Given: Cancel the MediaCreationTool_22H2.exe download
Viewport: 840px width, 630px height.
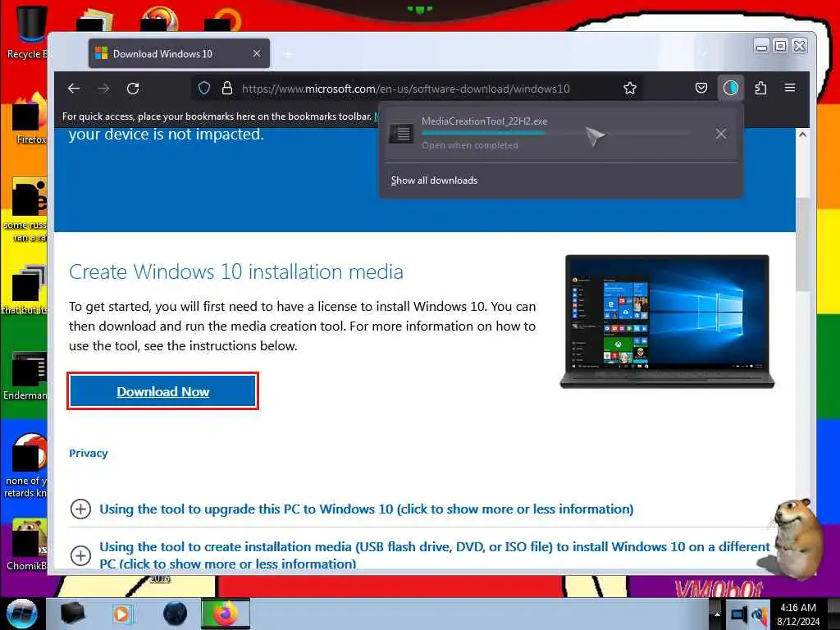Looking at the screenshot, I should pos(721,134).
